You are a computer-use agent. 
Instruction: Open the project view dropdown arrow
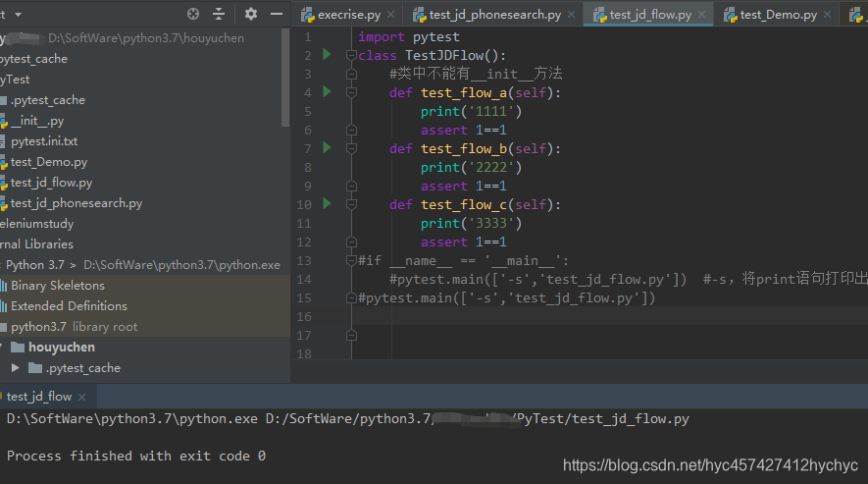[19, 15]
